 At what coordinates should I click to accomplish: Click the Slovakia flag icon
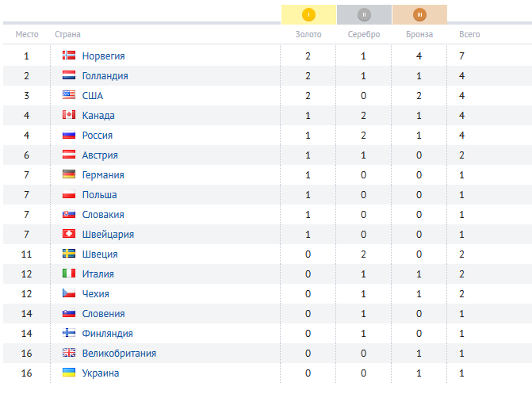(69, 214)
